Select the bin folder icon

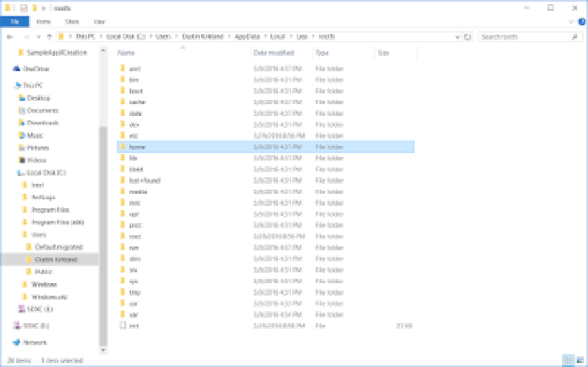click(123, 79)
